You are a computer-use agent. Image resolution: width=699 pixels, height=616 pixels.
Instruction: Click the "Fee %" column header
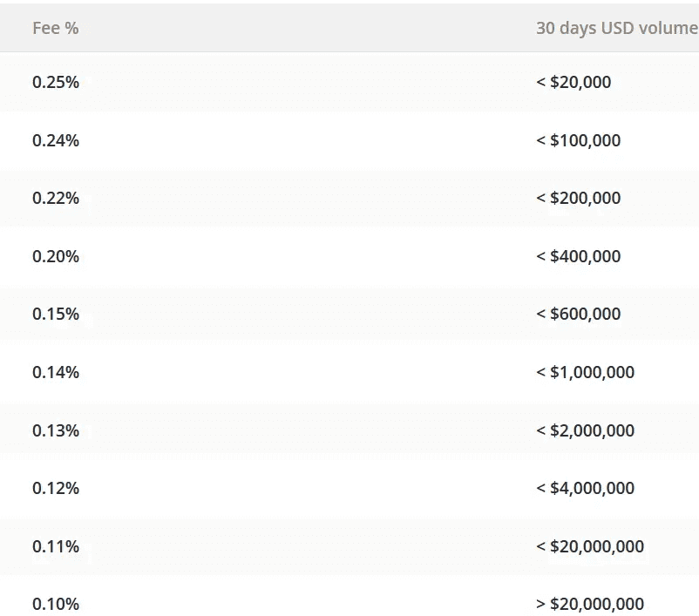click(55, 28)
